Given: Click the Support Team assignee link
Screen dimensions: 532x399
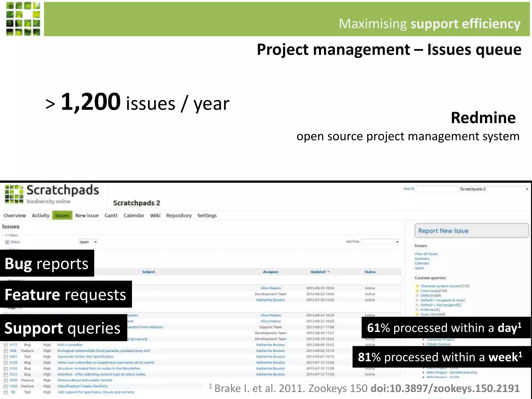Looking at the screenshot, I should pyautogui.click(x=270, y=327).
